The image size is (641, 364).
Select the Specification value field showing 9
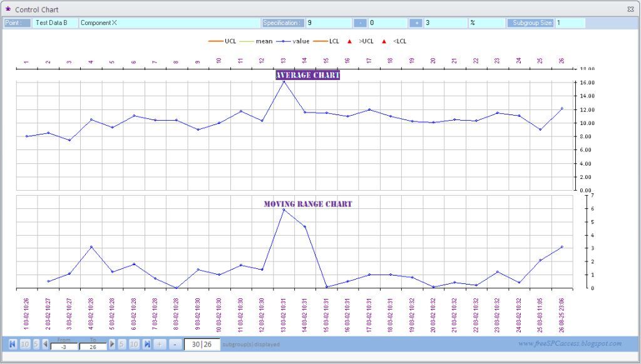329,23
